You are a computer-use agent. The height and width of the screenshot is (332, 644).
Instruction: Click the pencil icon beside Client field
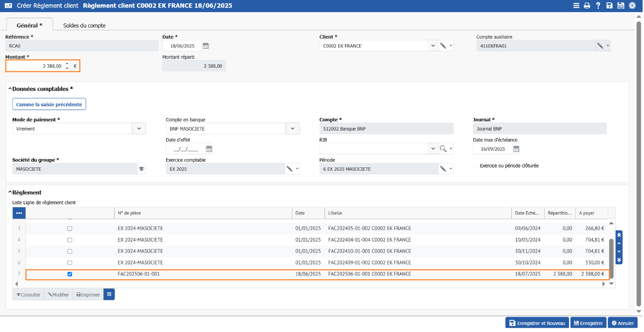coord(443,46)
